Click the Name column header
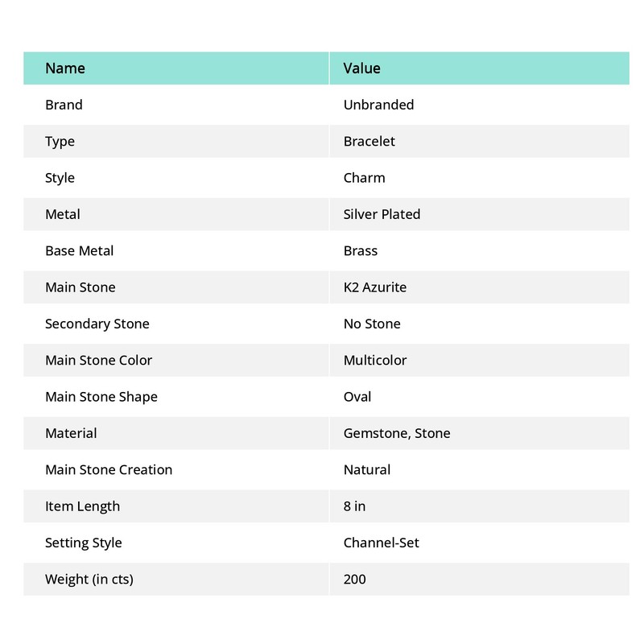The image size is (644, 644). (65, 68)
